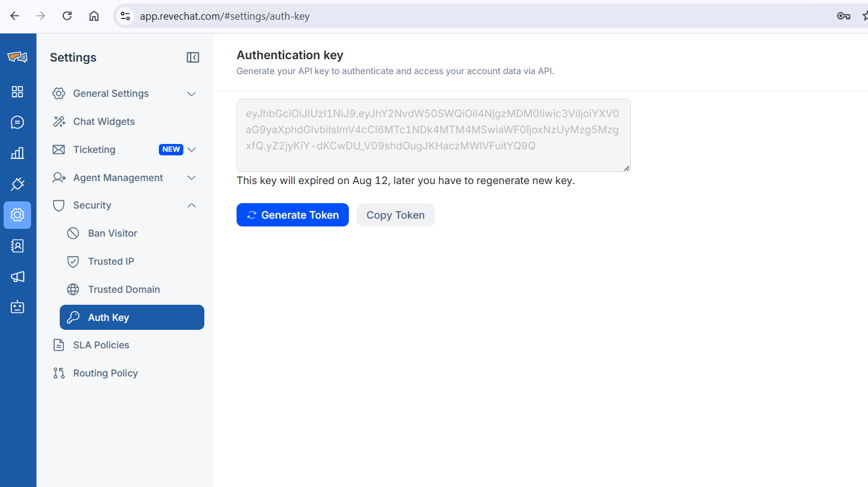Image resolution: width=868 pixels, height=487 pixels.
Task: Open Agent Management menu item
Action: [x=124, y=177]
